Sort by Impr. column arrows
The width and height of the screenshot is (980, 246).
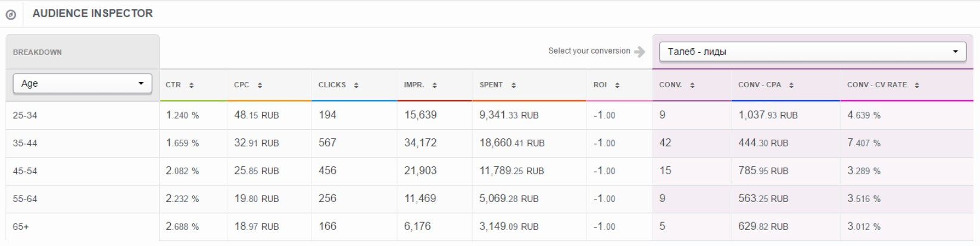(435, 86)
